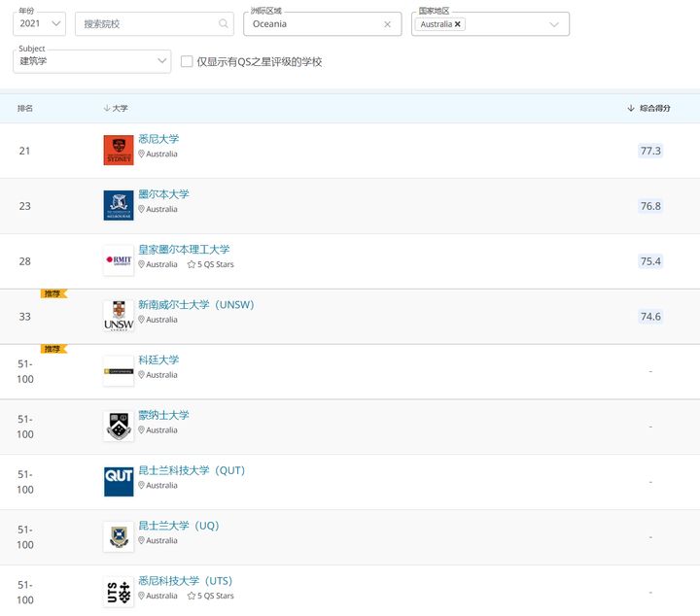
Task: Click rank 23 in the ranking column
Action: (24, 206)
